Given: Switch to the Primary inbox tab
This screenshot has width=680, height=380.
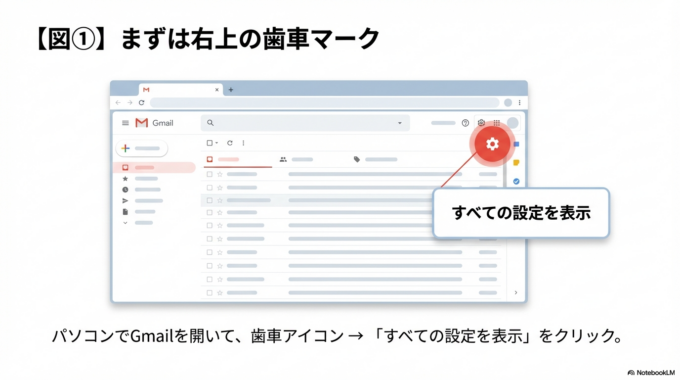Looking at the screenshot, I should pyautogui.click(x=237, y=160).
